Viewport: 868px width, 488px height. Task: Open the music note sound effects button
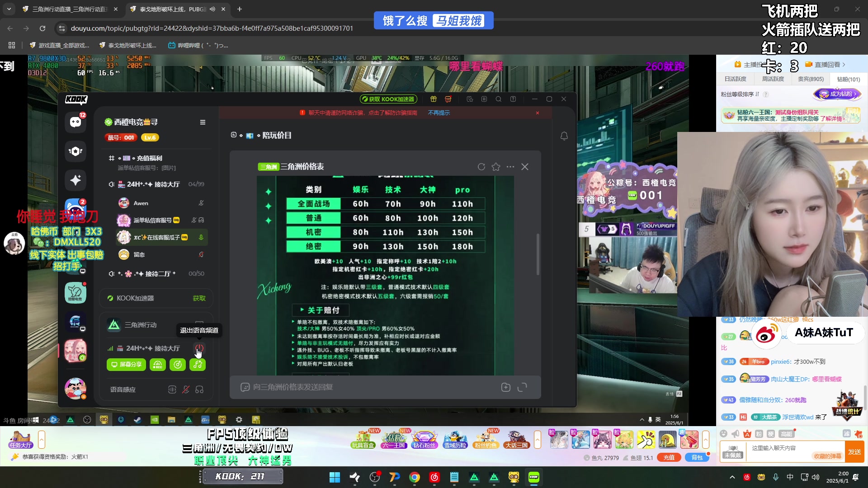pyautogui.click(x=198, y=365)
